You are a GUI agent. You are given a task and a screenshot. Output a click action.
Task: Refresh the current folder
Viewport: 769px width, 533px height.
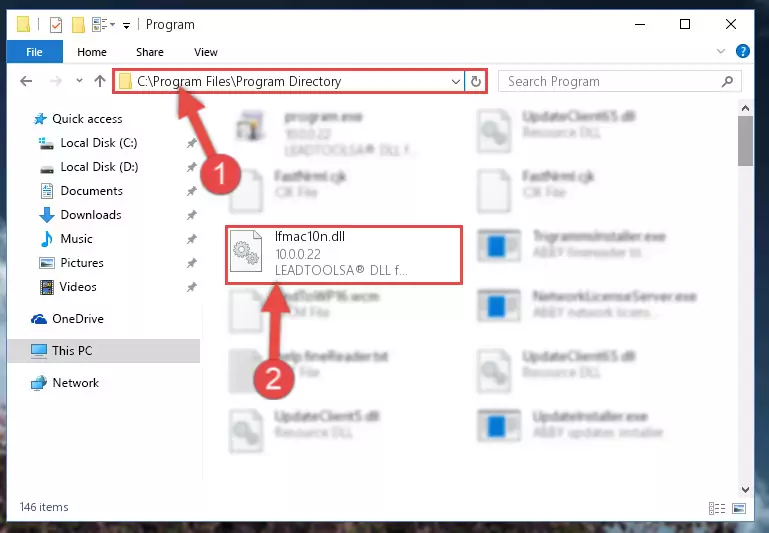pyautogui.click(x=476, y=81)
